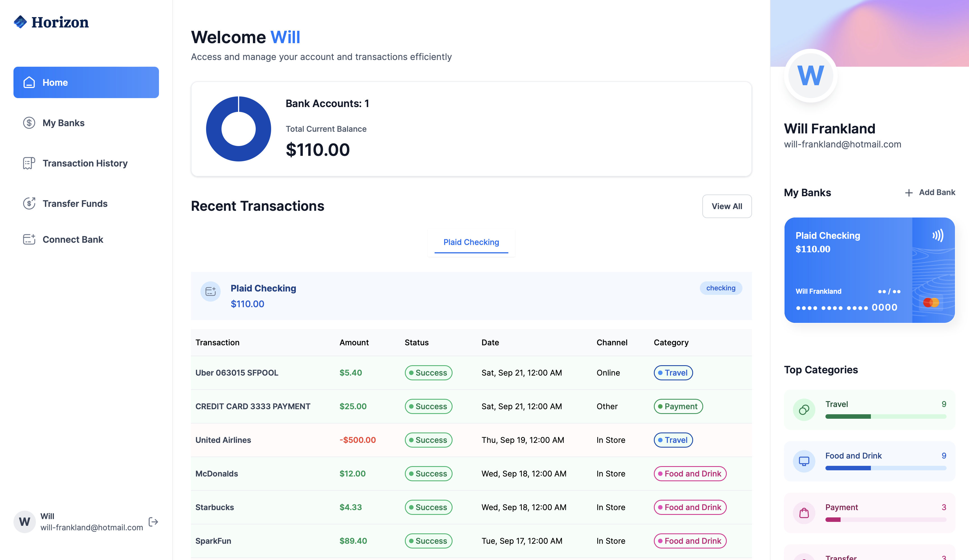Go to the Home page
Screen dimensions: 969x560
(x=86, y=82)
